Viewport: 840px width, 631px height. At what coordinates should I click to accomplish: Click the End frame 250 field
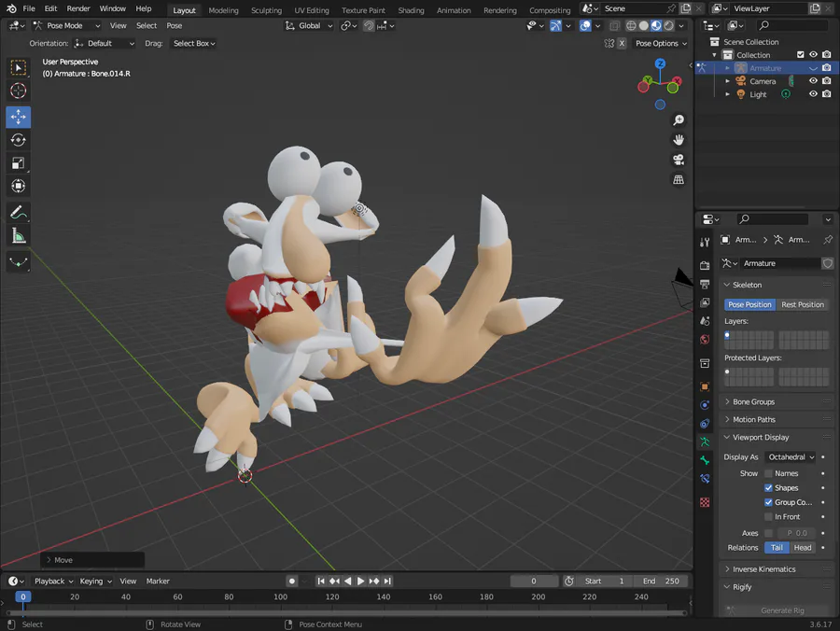coord(661,582)
